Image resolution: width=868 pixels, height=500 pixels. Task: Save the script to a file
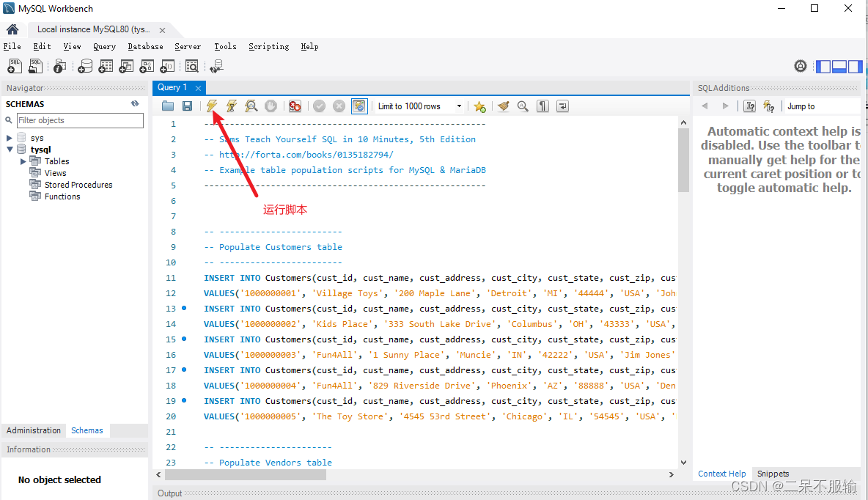pos(187,106)
